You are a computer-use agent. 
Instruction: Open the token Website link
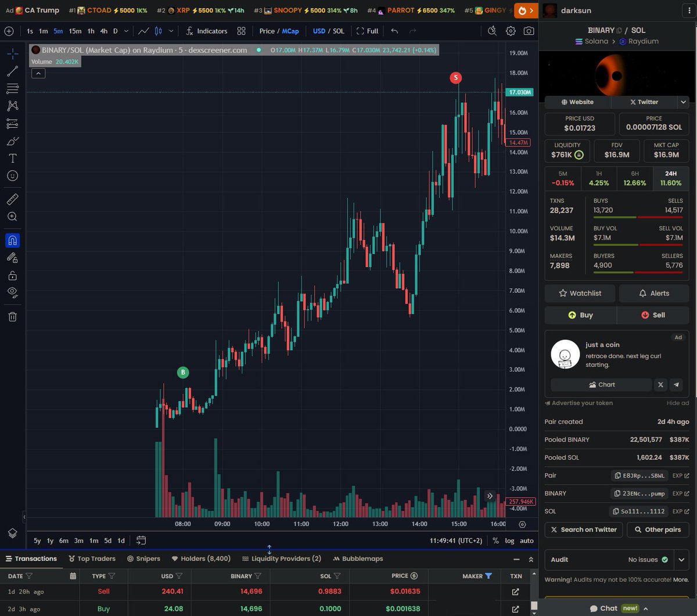point(577,102)
